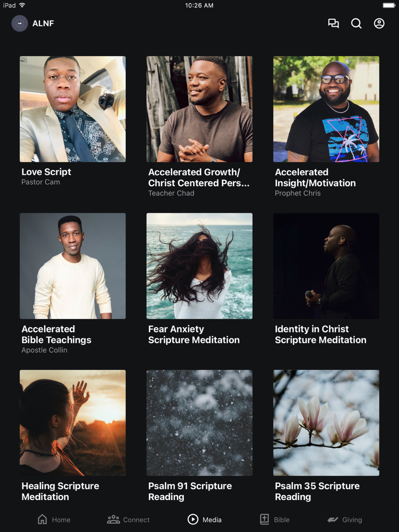
Task: Click the ALNF round logo
Action: click(20, 24)
